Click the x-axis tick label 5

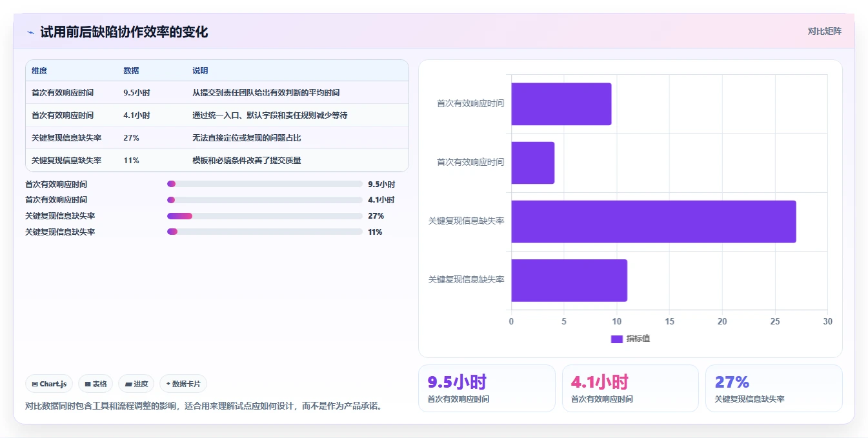pyautogui.click(x=564, y=321)
